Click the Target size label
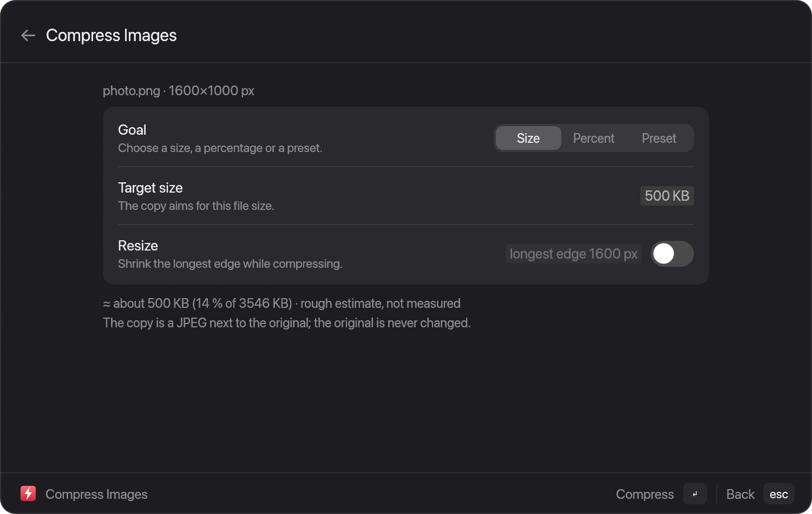 [x=150, y=188]
